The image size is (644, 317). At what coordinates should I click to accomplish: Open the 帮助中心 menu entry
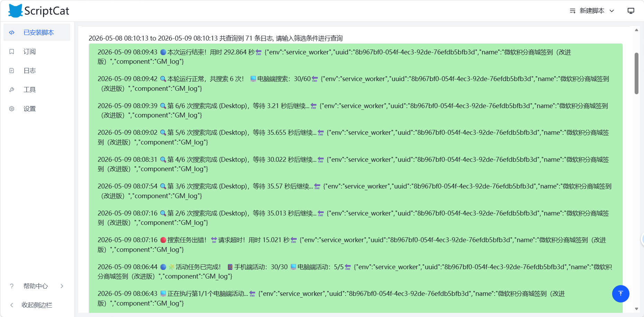(x=37, y=286)
